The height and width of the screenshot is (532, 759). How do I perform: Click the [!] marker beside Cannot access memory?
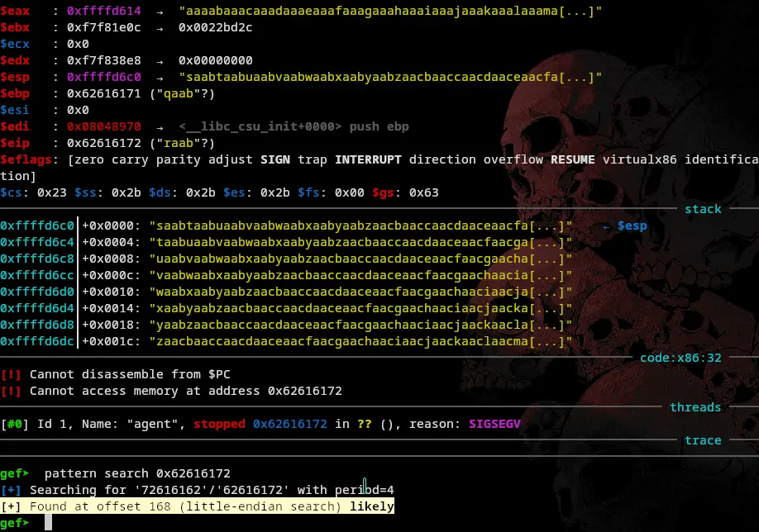[x=11, y=391]
